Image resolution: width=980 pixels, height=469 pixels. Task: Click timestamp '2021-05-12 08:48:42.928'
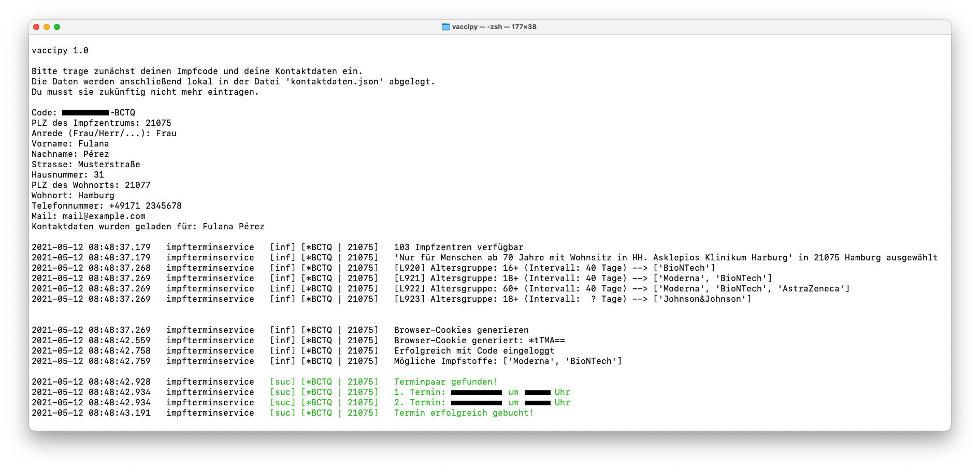[x=91, y=382]
